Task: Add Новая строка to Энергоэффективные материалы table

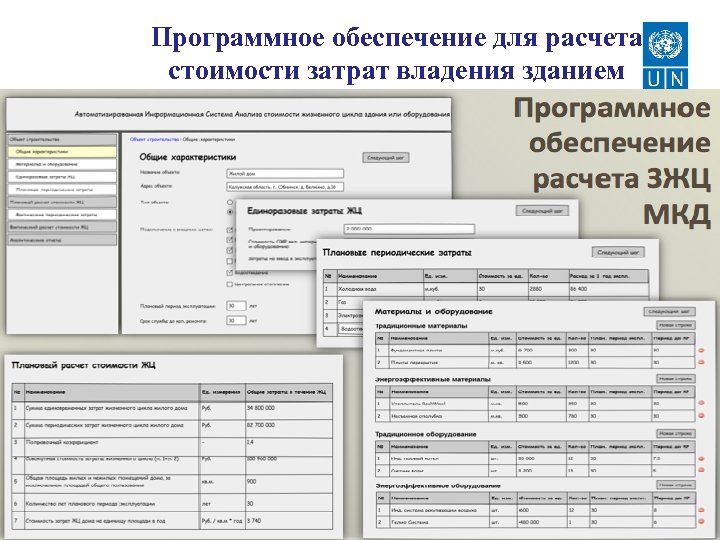Action: coord(675,379)
